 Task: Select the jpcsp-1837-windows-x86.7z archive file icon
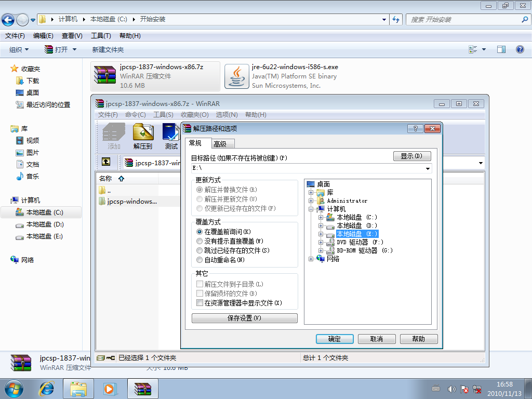[x=105, y=76]
